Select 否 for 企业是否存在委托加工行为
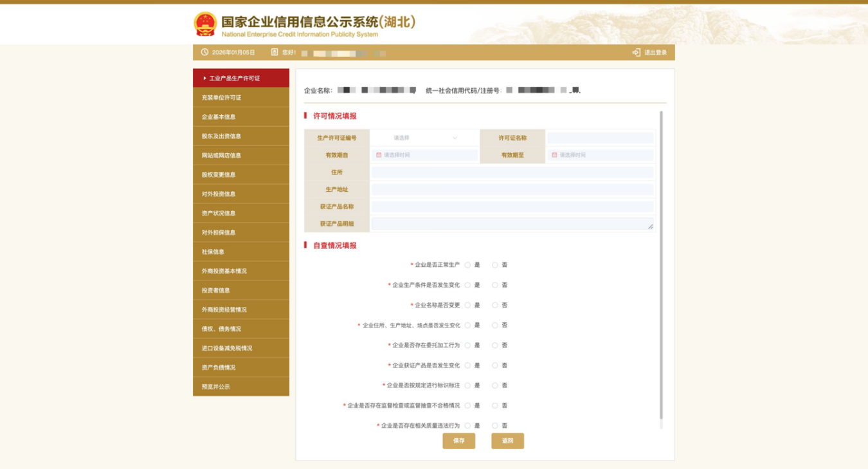This screenshot has width=868, height=469. (x=495, y=345)
